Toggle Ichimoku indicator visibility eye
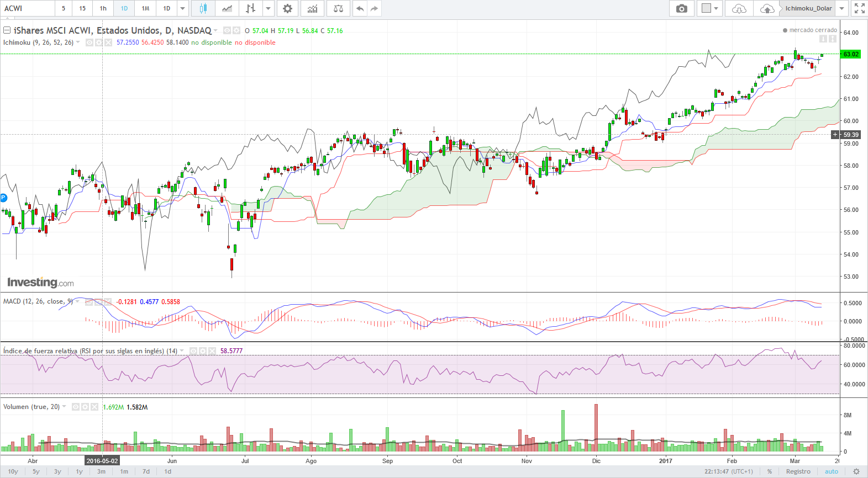Viewport: 868px width, 478px height. (90, 43)
